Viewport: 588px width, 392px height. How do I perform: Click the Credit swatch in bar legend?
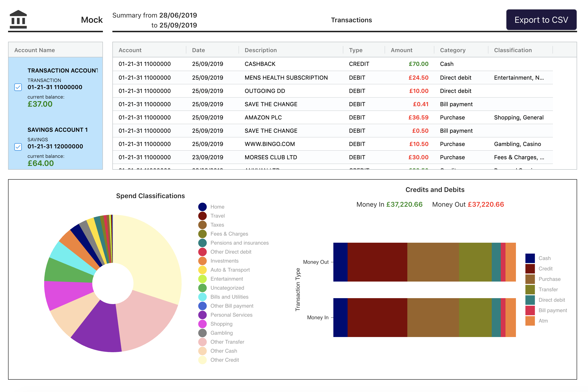tap(530, 269)
